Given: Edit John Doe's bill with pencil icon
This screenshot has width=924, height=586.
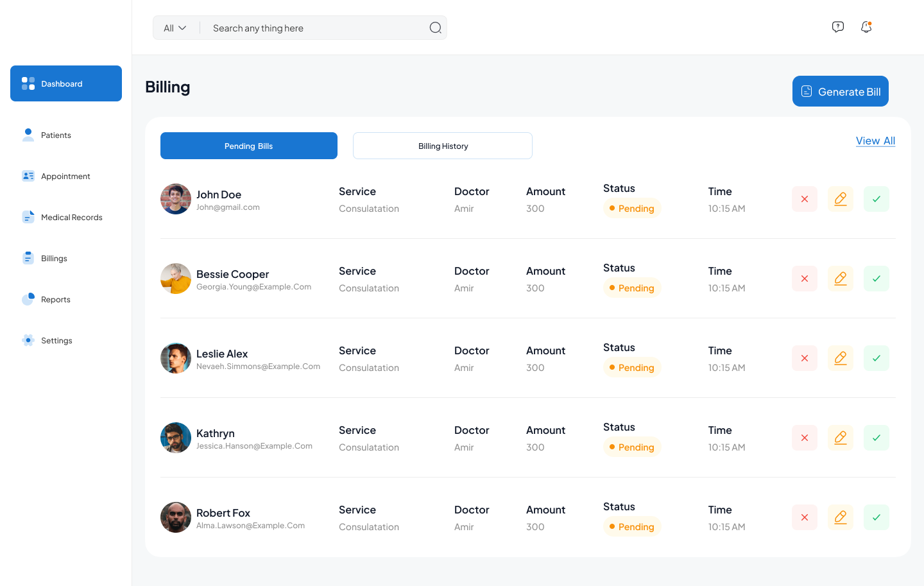Looking at the screenshot, I should coord(841,199).
